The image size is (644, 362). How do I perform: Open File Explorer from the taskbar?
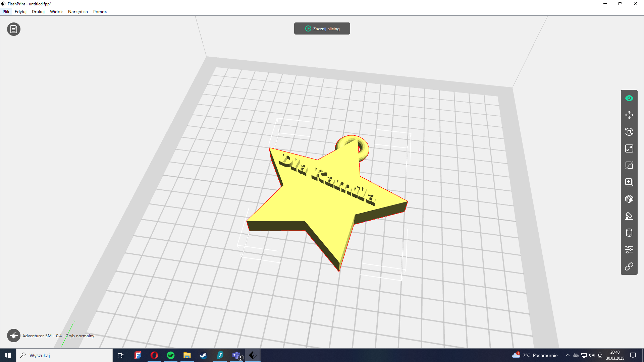pyautogui.click(x=187, y=355)
